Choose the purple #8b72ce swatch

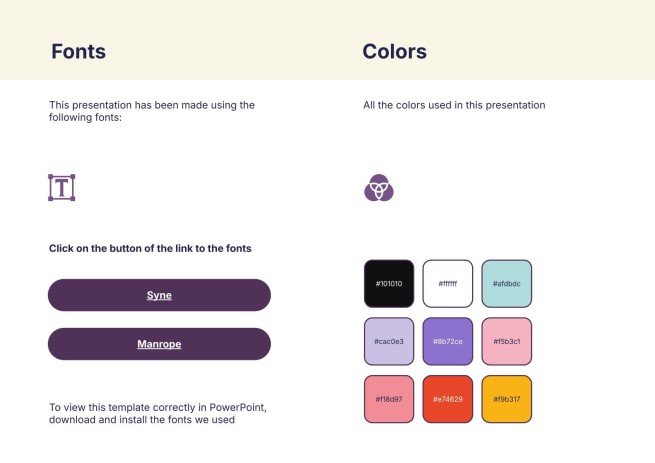[x=447, y=342]
